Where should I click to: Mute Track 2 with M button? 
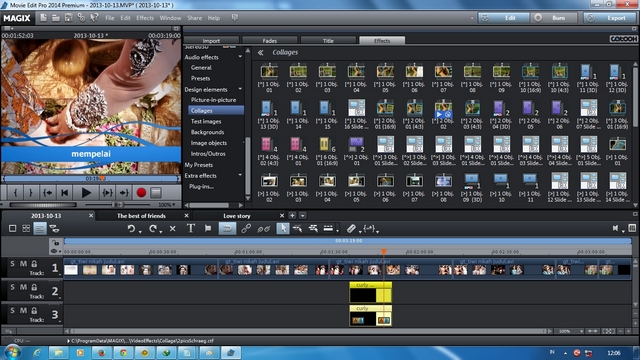coord(23,287)
